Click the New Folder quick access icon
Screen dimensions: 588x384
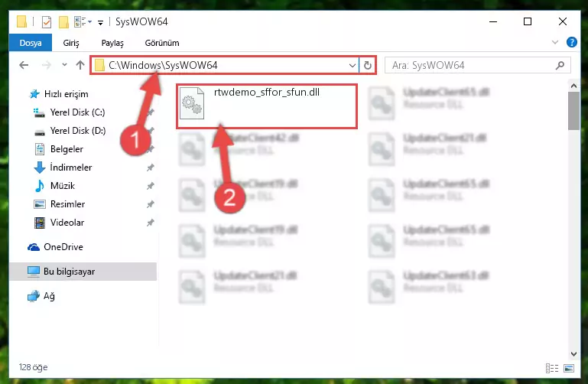[63, 22]
